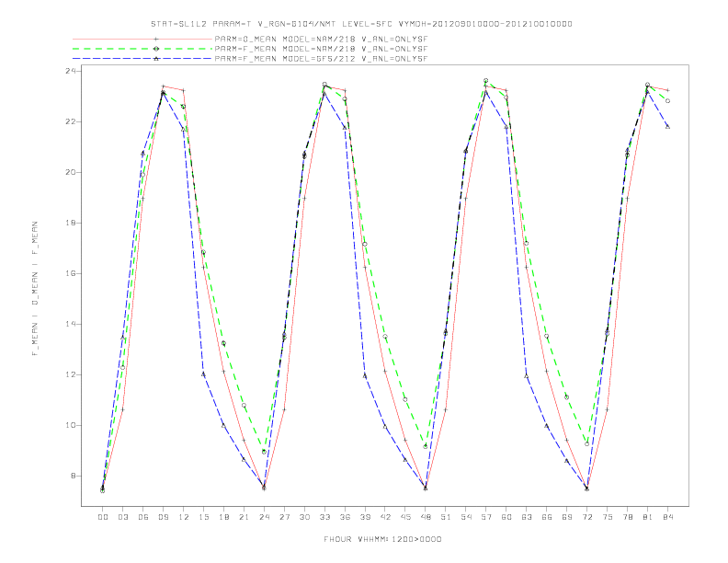Select the PARM=O_MEAN MODEL=NAM/218 legend label
The width and height of the screenshot is (728, 563).
click(321, 40)
